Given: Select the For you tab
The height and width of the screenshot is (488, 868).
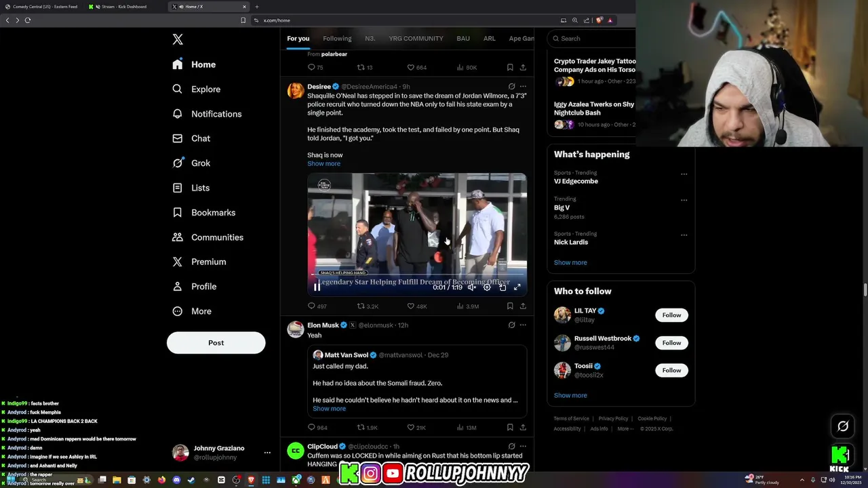Looking at the screenshot, I should point(298,39).
